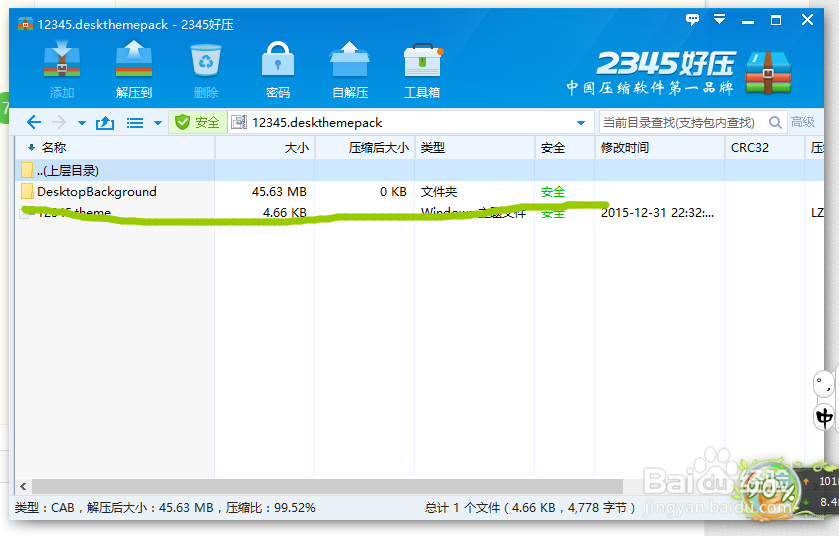This screenshot has width=839, height=536.
Task: Click the horizontal scrollbar thumb
Action: click(327, 486)
